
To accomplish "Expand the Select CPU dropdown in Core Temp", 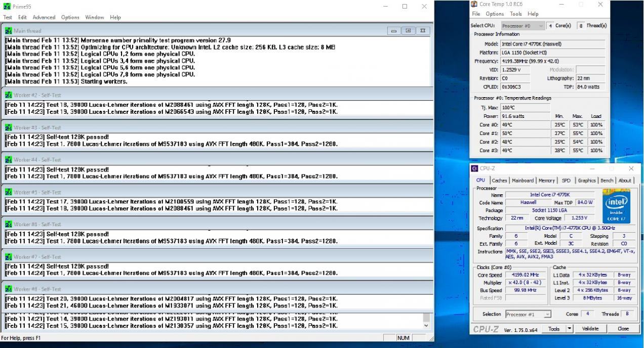I will [523, 26].
